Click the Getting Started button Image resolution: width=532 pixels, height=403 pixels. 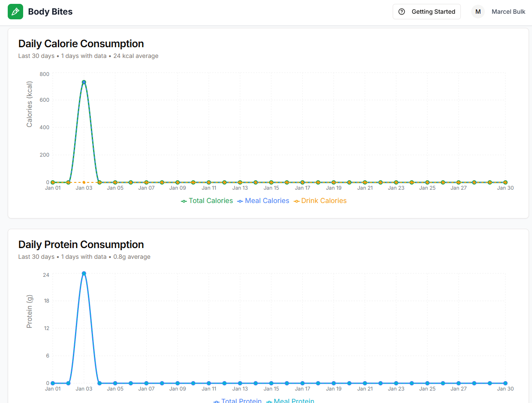(x=427, y=12)
